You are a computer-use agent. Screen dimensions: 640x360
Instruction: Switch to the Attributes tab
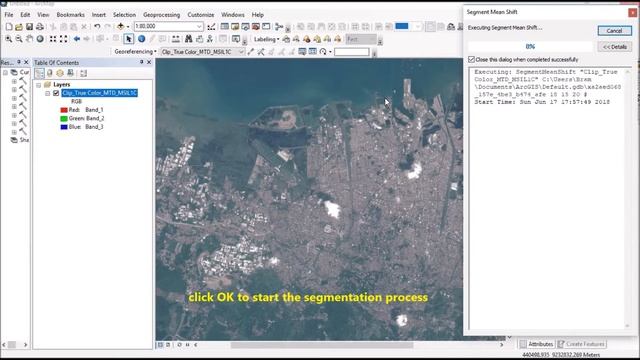pyautogui.click(x=536, y=344)
